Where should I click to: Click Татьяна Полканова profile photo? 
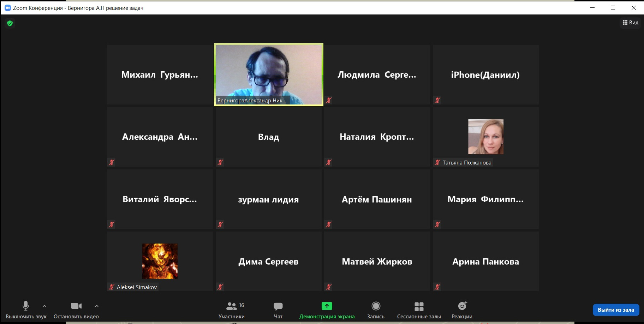[485, 137]
